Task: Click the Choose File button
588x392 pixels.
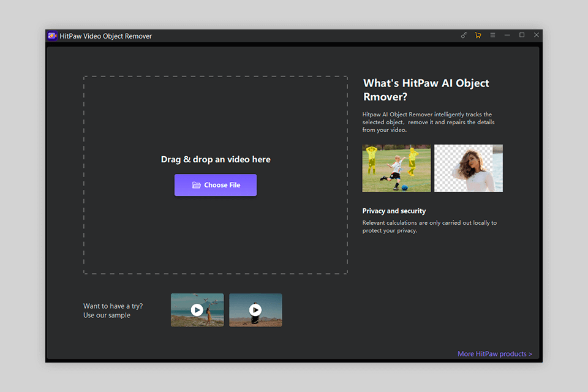Action: 216,185
